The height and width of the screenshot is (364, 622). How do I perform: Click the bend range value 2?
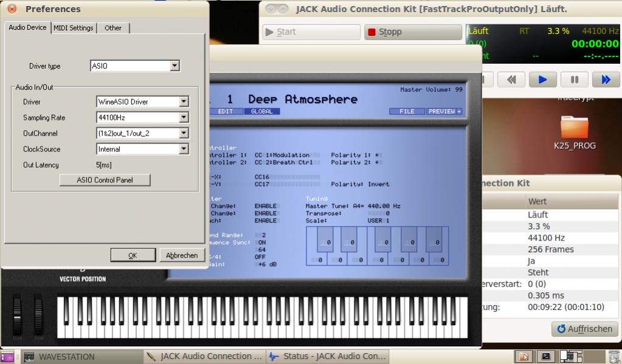pyautogui.click(x=264, y=235)
